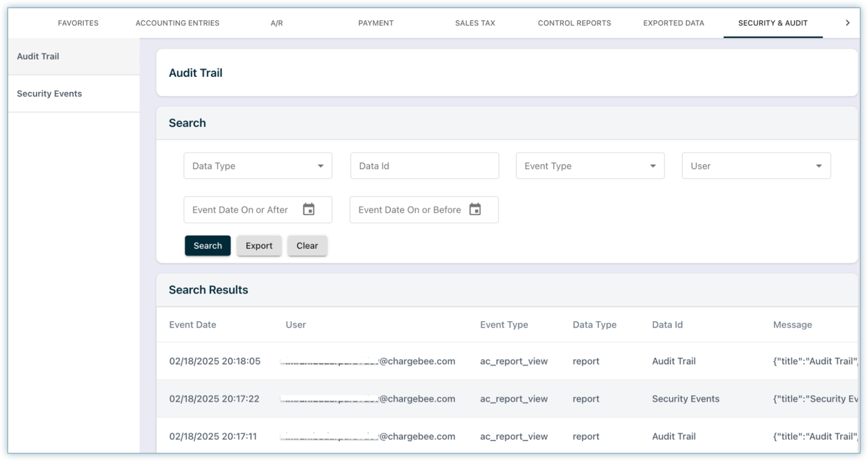868x461 pixels.
Task: Select the Payment tab
Action: pyautogui.click(x=376, y=23)
